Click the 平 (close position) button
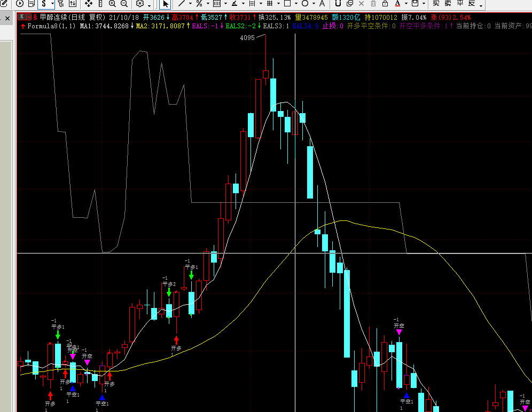 coord(460,3)
